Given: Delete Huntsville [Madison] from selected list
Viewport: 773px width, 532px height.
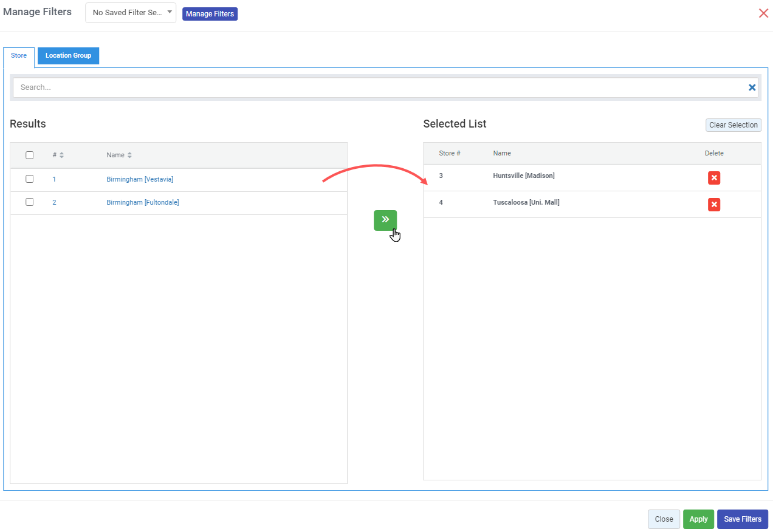Looking at the screenshot, I should click(714, 178).
